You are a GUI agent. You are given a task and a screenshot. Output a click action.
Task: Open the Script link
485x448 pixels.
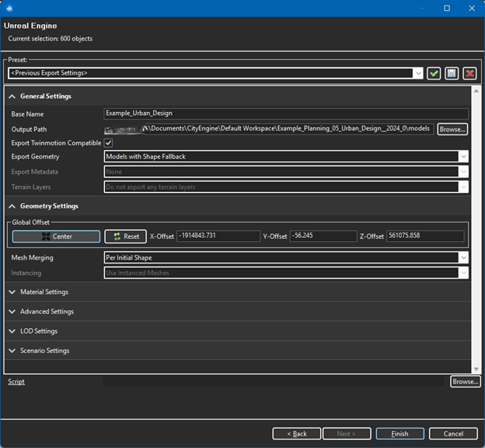tap(16, 381)
